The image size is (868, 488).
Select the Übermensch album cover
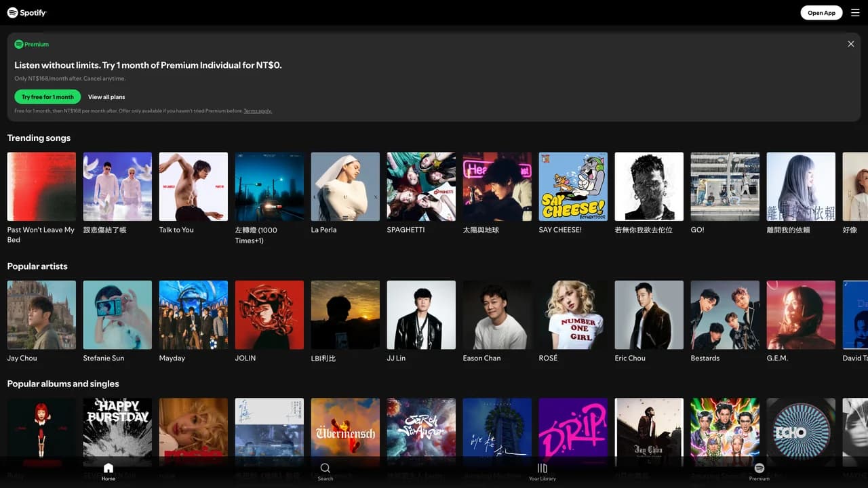pos(345,432)
